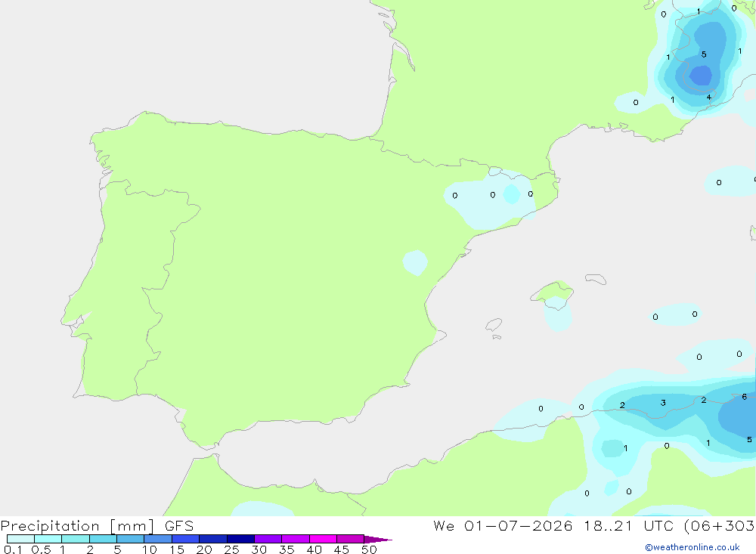Click the legend label '35'

[x=287, y=549]
